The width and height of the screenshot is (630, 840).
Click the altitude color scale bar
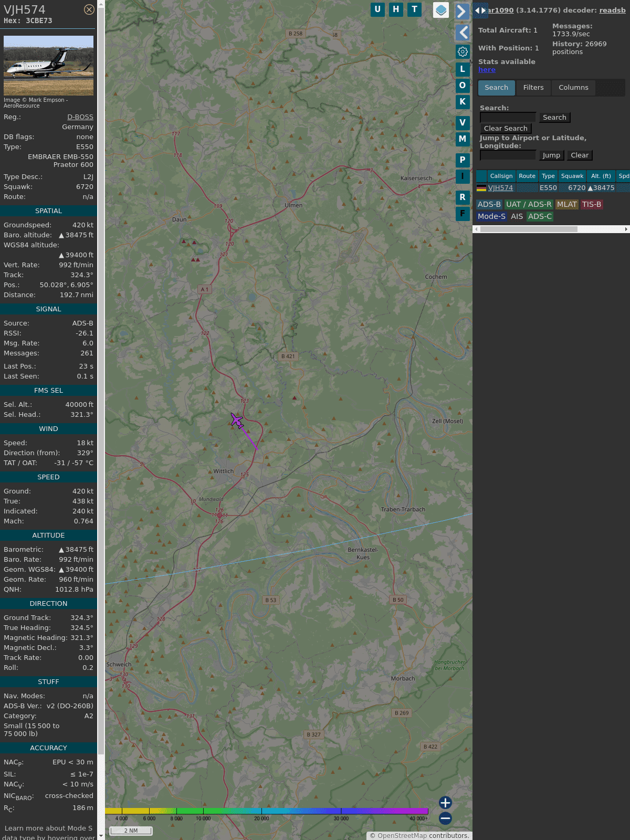[x=267, y=811]
